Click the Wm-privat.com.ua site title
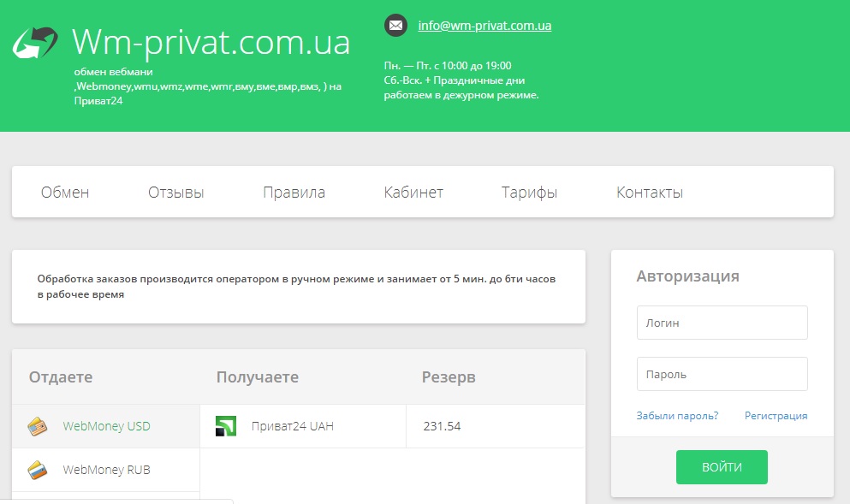850x504 pixels. [211, 42]
